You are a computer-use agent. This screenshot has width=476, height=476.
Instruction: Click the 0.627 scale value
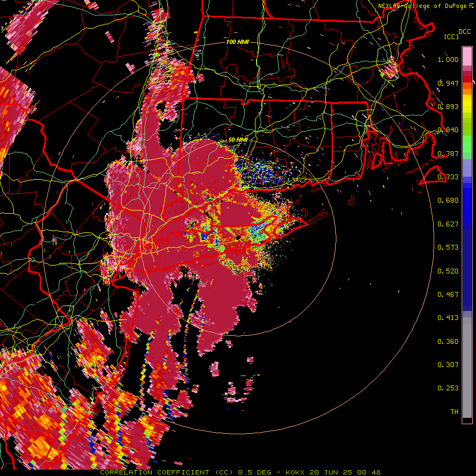coord(448,224)
